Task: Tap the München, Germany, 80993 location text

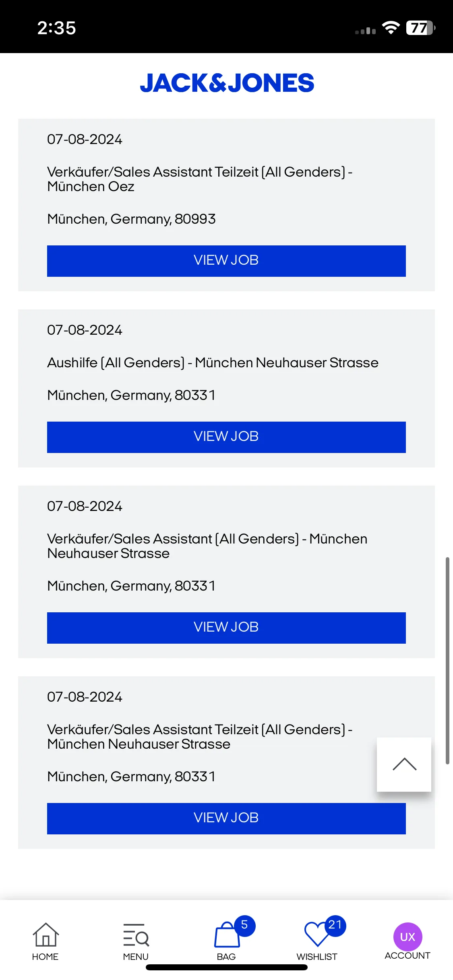Action: point(131,219)
